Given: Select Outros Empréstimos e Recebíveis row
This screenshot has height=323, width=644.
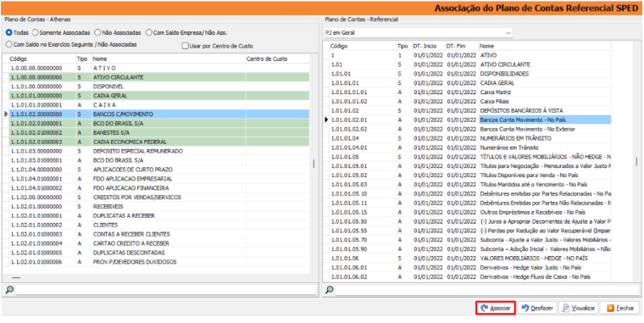Looking at the screenshot, I should click(470, 212).
